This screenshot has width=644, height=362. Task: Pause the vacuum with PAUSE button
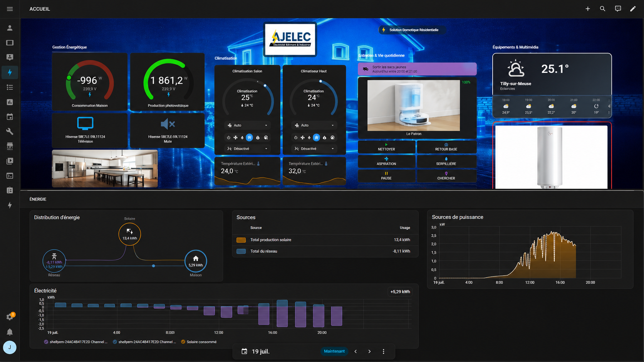coord(386,176)
